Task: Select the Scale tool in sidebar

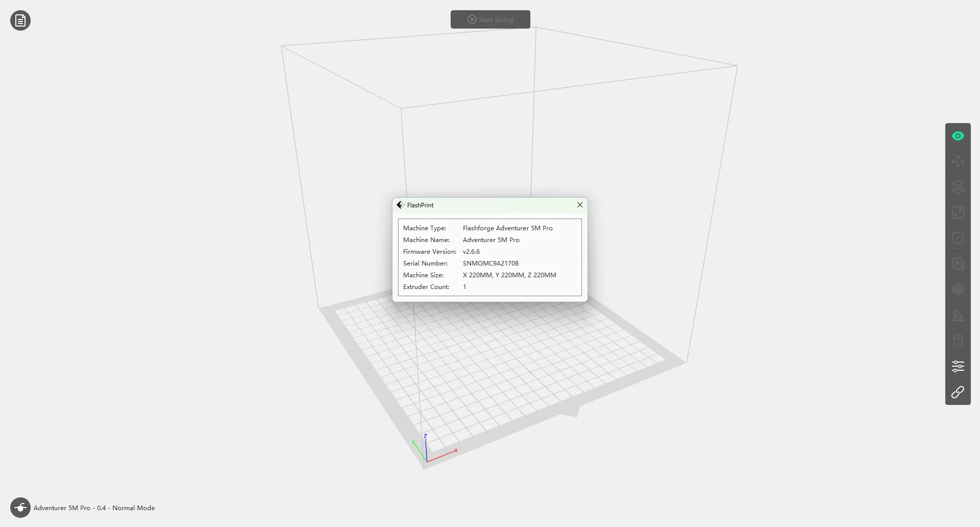Action: pyautogui.click(x=958, y=212)
